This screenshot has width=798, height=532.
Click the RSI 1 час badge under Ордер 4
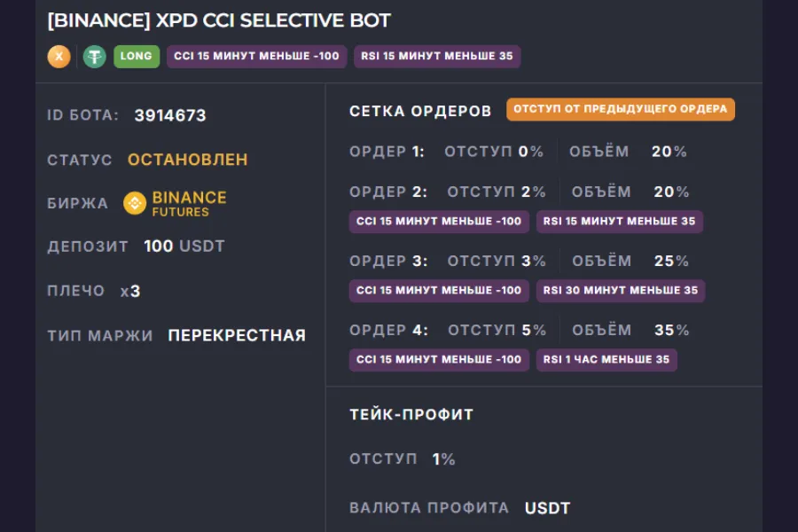[x=606, y=360]
